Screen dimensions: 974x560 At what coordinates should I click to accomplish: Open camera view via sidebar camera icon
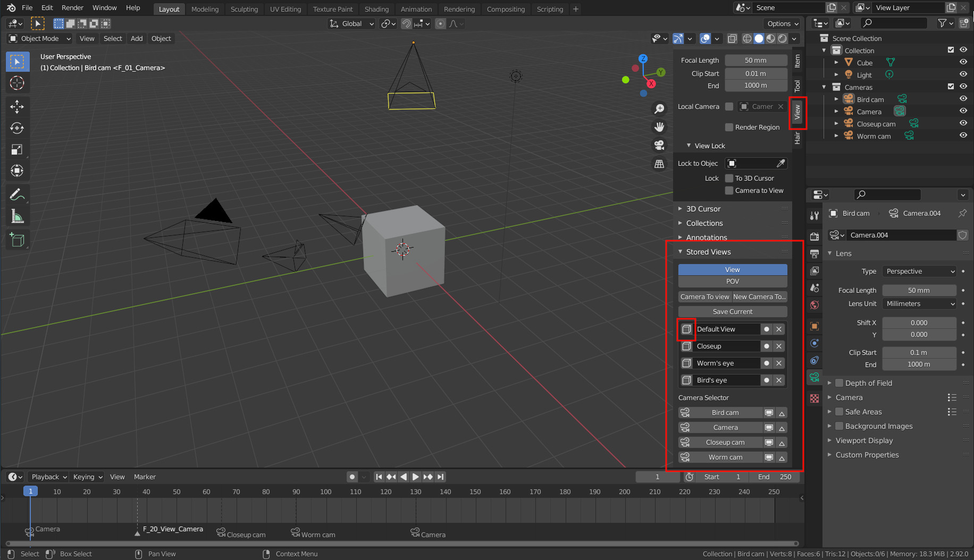click(659, 145)
